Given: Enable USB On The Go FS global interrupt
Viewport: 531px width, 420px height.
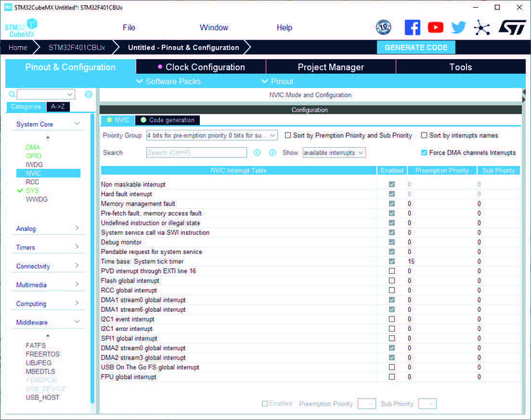Looking at the screenshot, I should [x=392, y=367].
